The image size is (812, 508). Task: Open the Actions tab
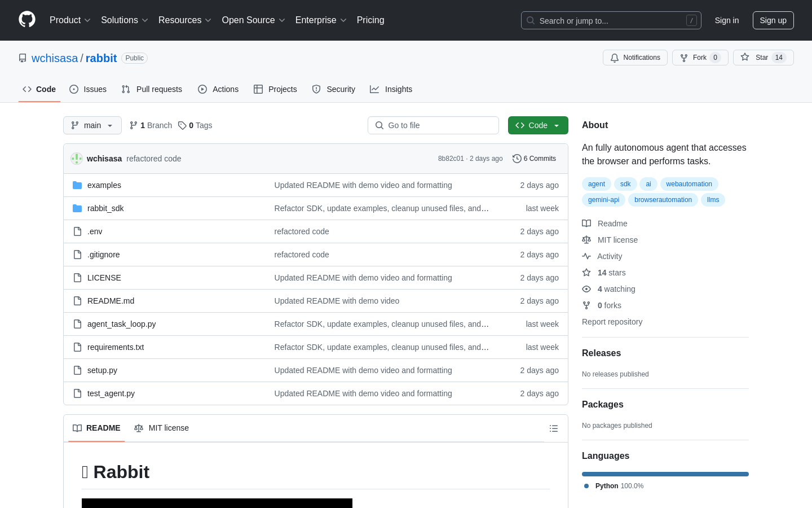(218, 89)
